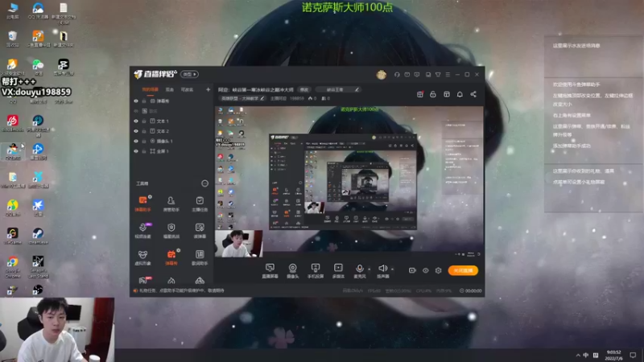
Task: Open the envelope mail icon in title bar
Action: (x=407, y=75)
